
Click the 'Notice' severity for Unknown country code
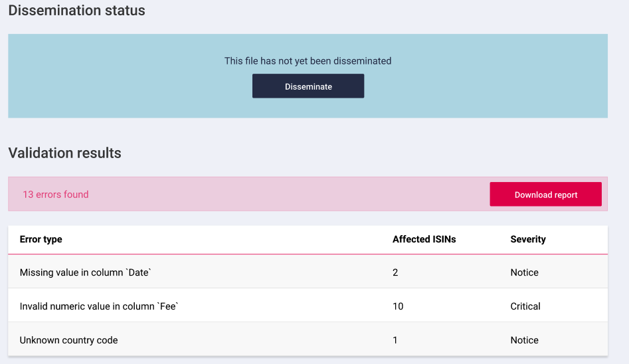tap(524, 340)
